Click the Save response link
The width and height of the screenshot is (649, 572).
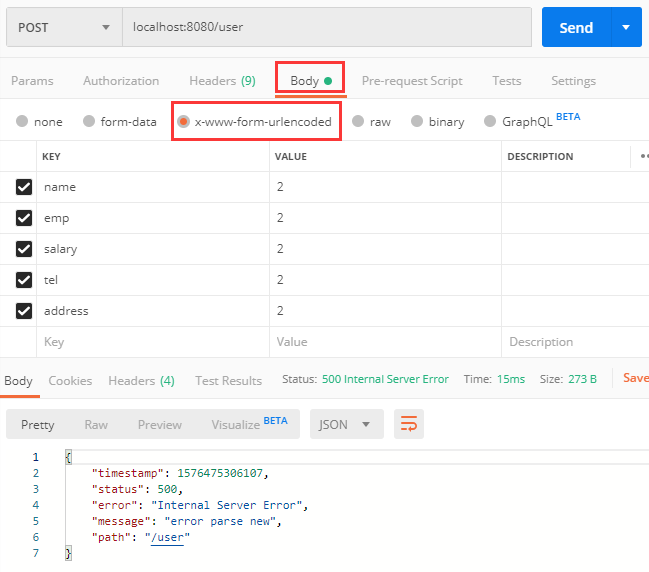coord(636,377)
